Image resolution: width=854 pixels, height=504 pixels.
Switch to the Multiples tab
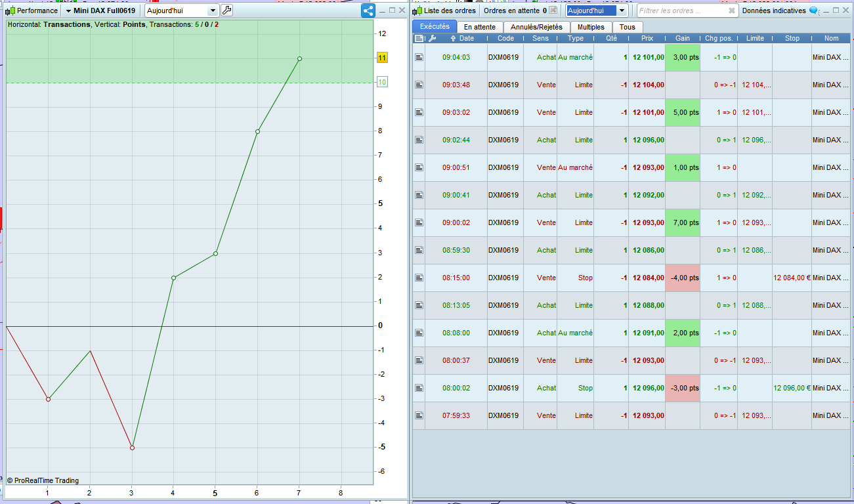[591, 27]
